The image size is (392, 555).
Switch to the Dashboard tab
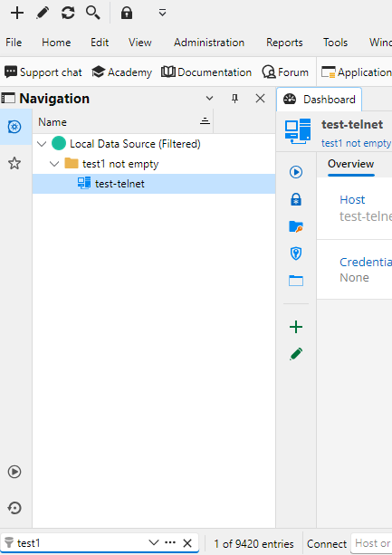click(x=319, y=100)
